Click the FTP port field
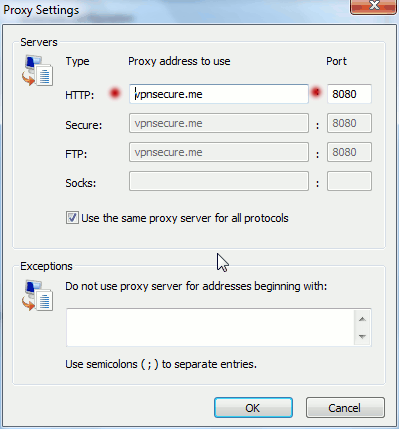The width and height of the screenshot is (399, 429). point(349,152)
